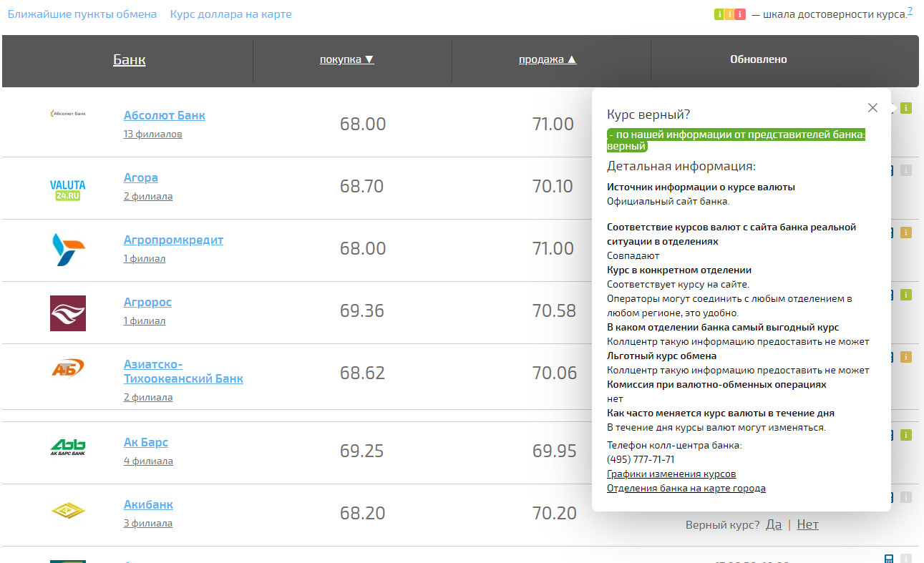Close the 'Курс верный?' popup

pos(872,108)
